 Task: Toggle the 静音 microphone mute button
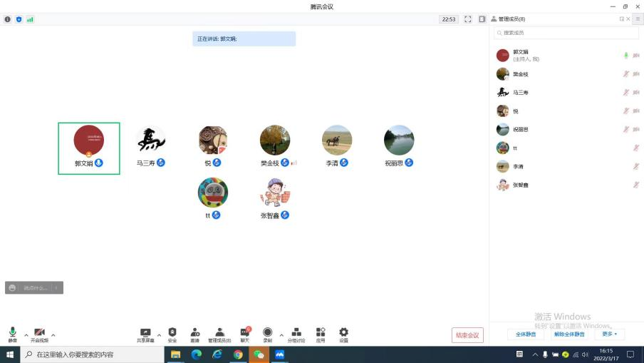(13, 333)
